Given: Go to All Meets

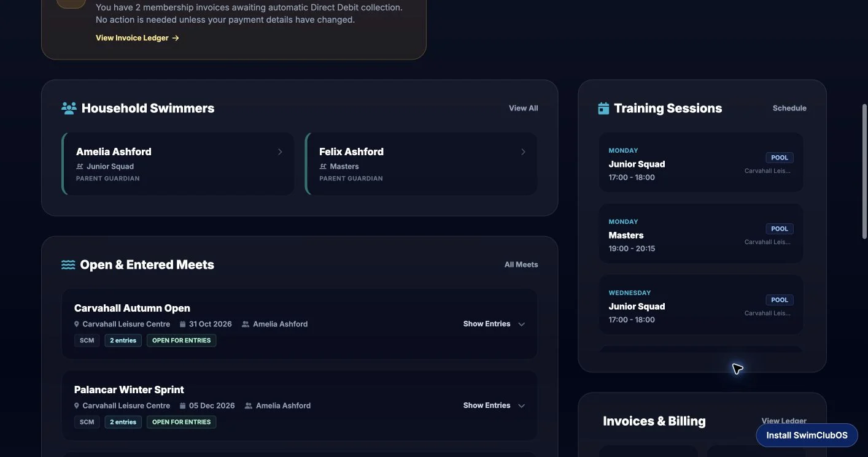Looking at the screenshot, I should [x=521, y=265].
